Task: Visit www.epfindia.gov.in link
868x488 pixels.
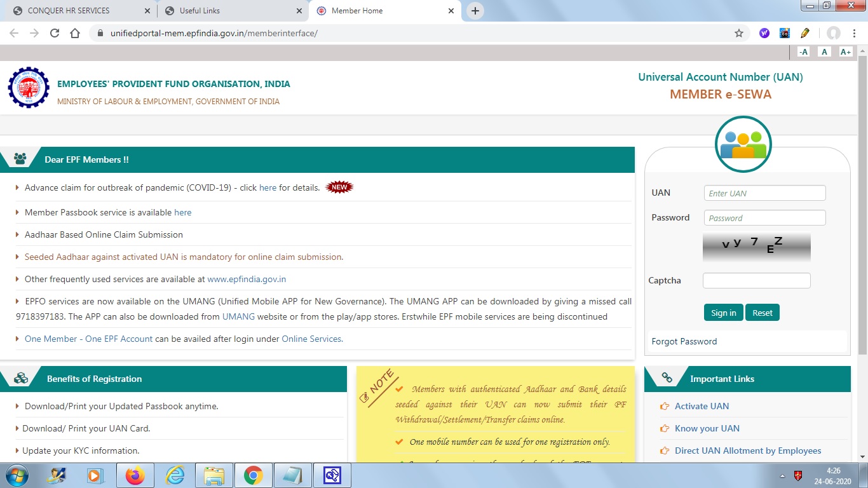Action: [247, 279]
